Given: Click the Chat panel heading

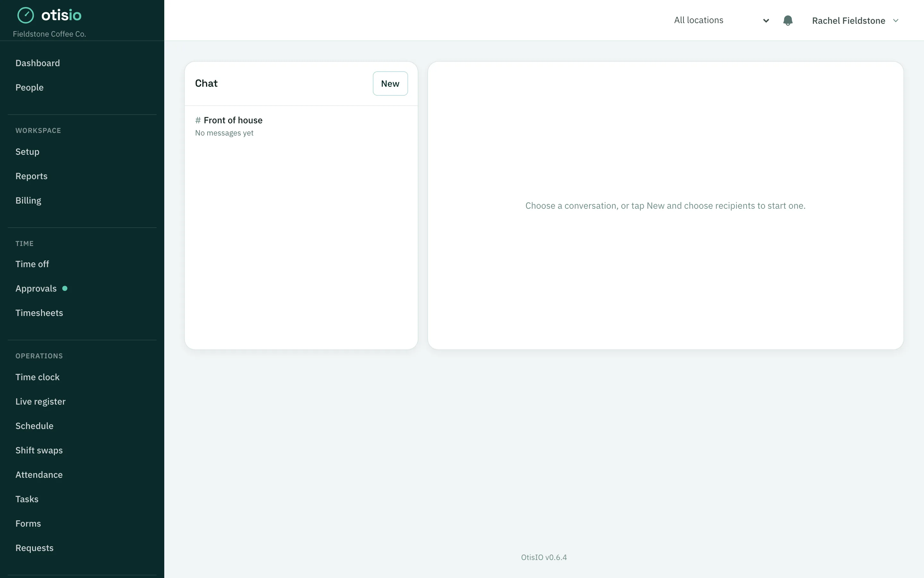Looking at the screenshot, I should (x=206, y=83).
